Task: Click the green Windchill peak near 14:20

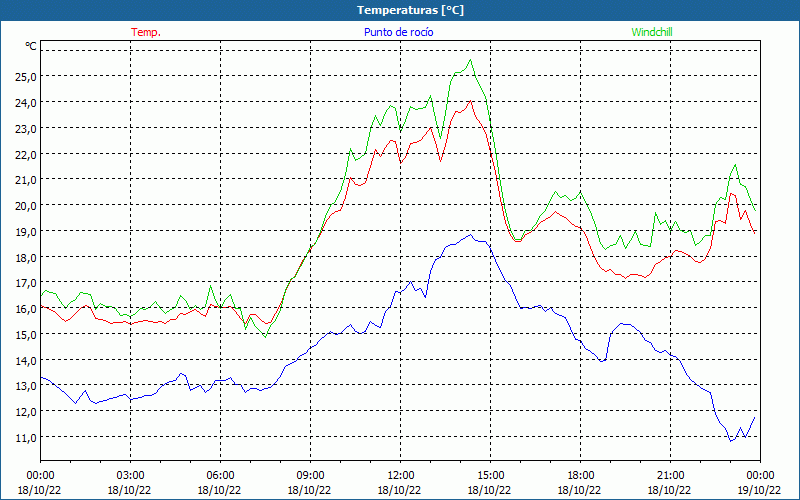Action: [x=470, y=60]
